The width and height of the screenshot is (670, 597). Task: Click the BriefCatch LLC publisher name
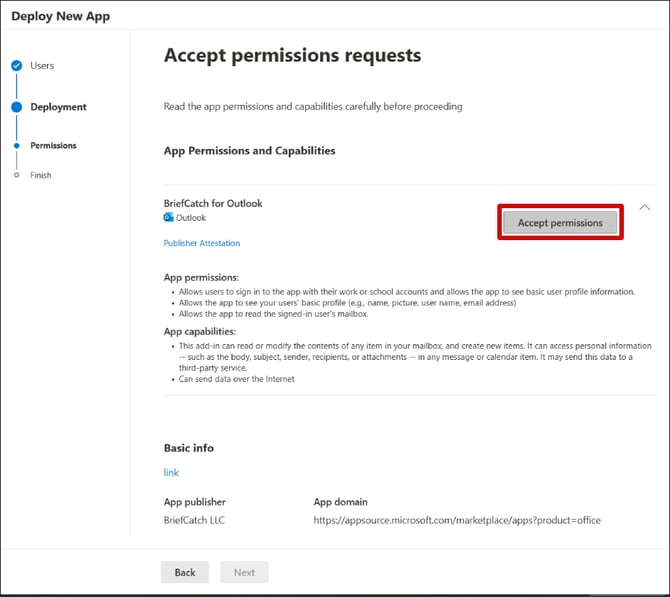pos(194,520)
